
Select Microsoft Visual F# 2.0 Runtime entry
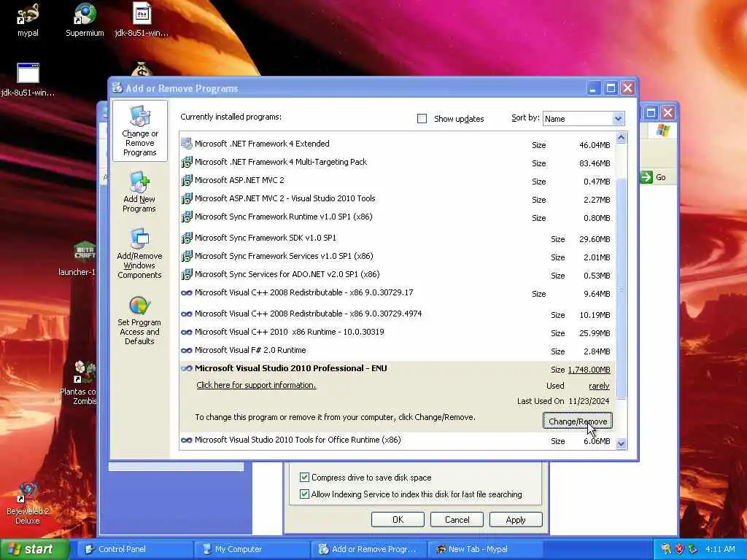pos(398,351)
